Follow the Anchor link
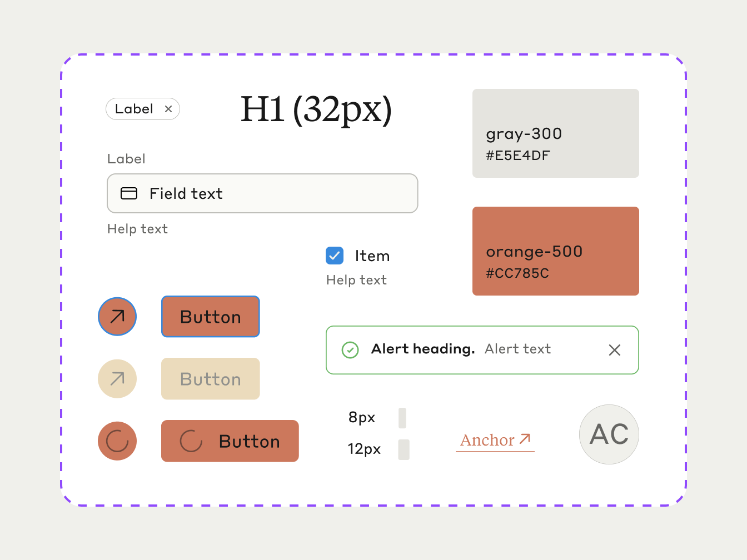Screen dimensions: 747x560 pyautogui.click(x=487, y=440)
